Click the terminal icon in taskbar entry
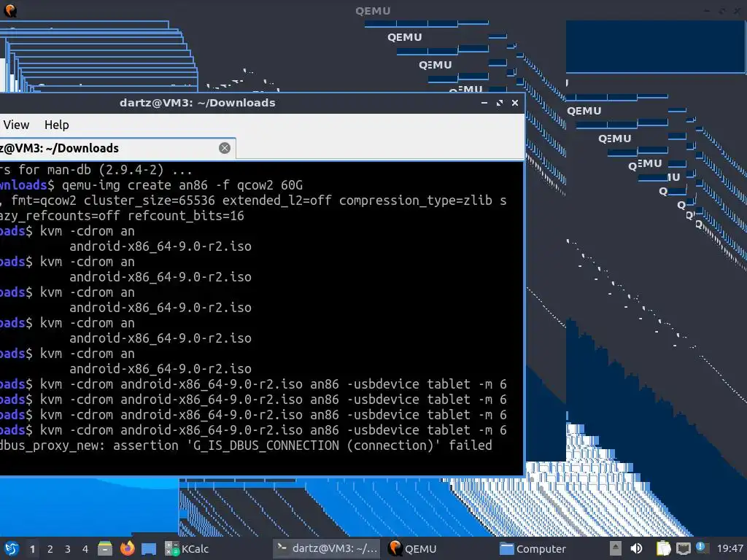Screen dimensions: 747x560 click(x=282, y=548)
